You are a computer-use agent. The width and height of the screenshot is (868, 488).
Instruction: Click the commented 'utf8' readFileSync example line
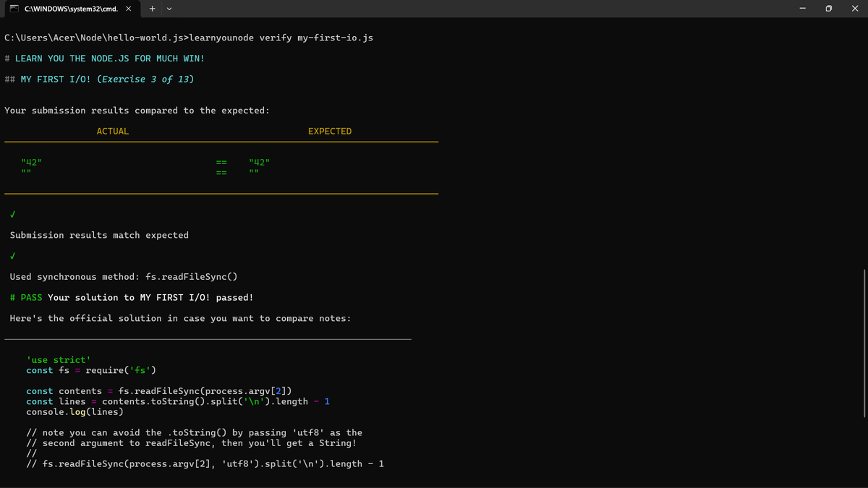tap(205, 464)
